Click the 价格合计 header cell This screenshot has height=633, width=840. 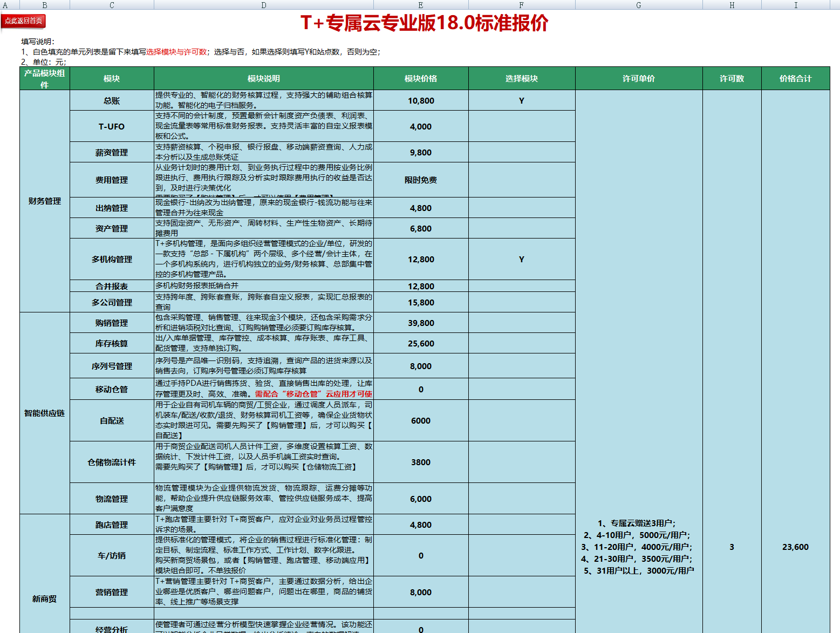(x=795, y=78)
